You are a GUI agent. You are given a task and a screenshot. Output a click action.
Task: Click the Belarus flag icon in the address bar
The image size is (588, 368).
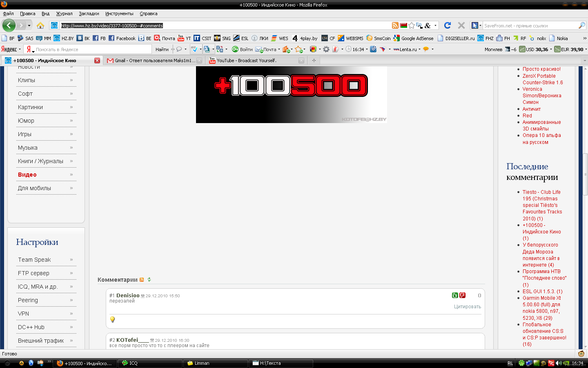(403, 25)
